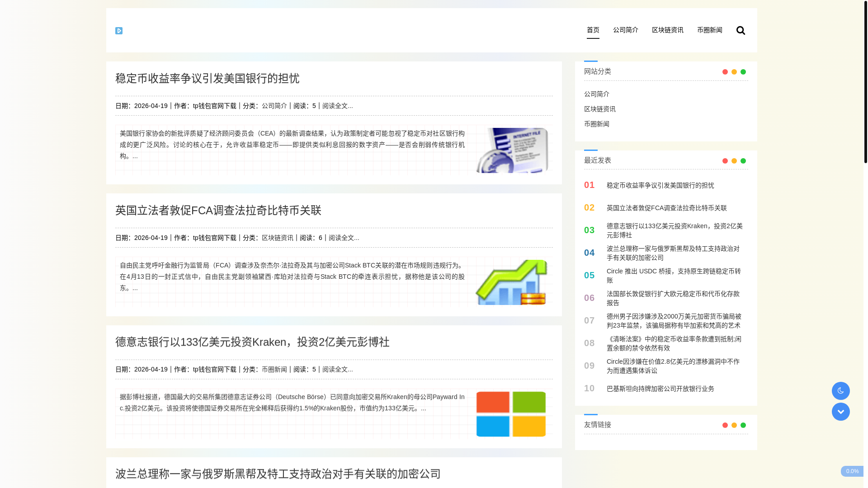Open recent post 09 Circle因涉嫌

click(x=673, y=366)
